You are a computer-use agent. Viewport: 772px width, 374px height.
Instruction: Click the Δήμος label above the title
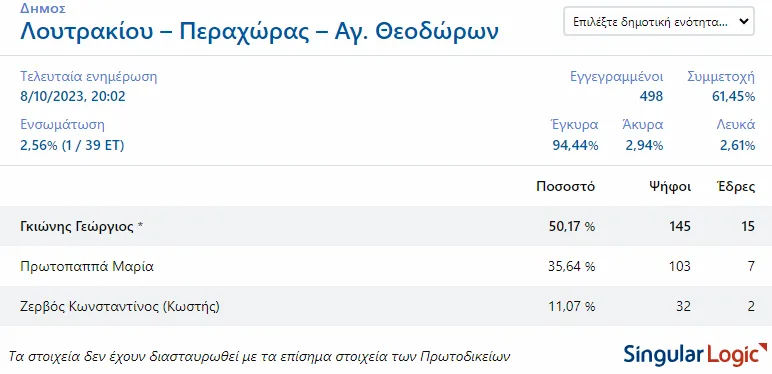pyautogui.click(x=43, y=8)
